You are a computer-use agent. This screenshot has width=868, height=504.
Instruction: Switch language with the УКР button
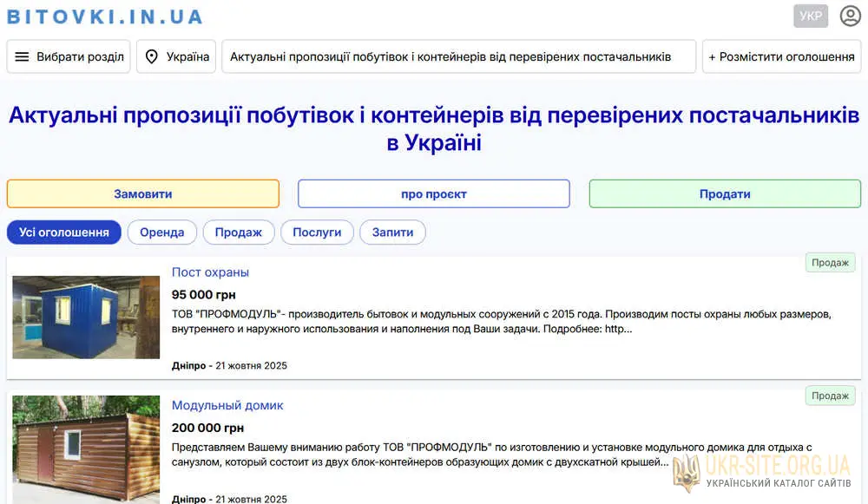pos(811,16)
